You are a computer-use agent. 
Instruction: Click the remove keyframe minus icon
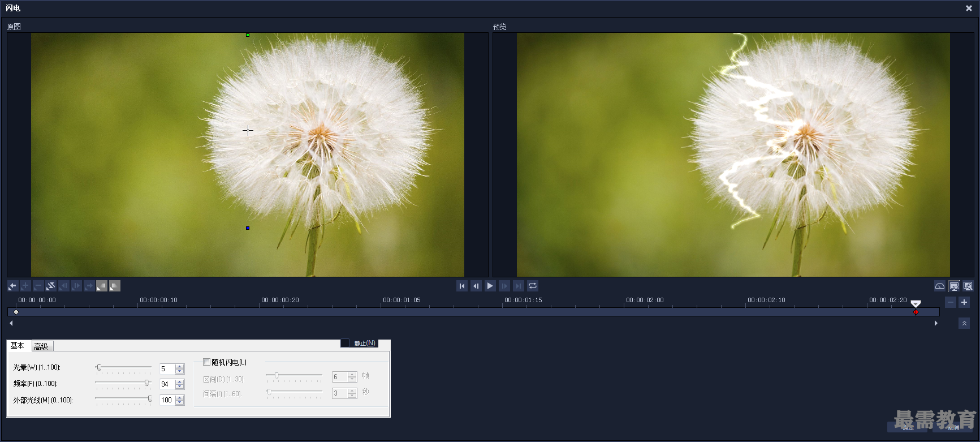click(x=38, y=286)
